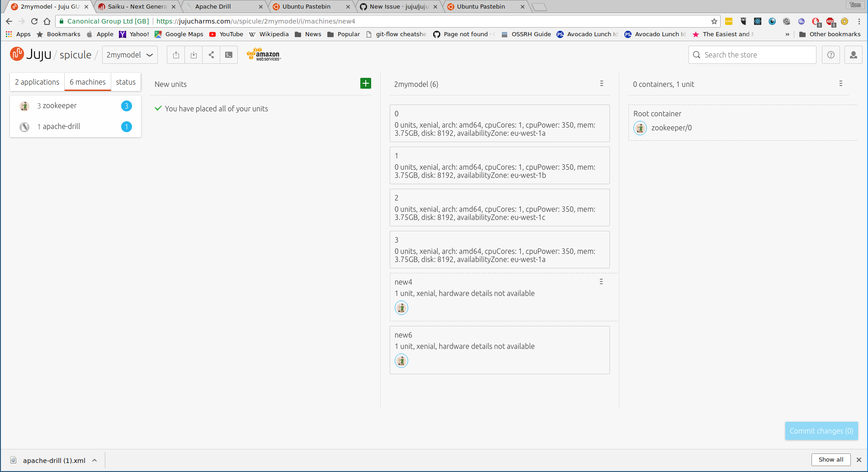
Task: Open the 2mymodel model dropdown
Action: [130, 55]
